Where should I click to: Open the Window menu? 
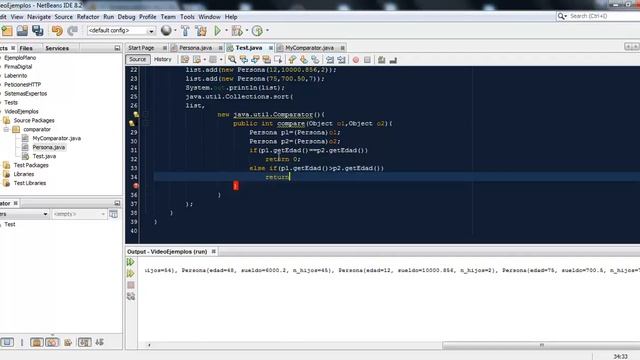(x=209, y=17)
